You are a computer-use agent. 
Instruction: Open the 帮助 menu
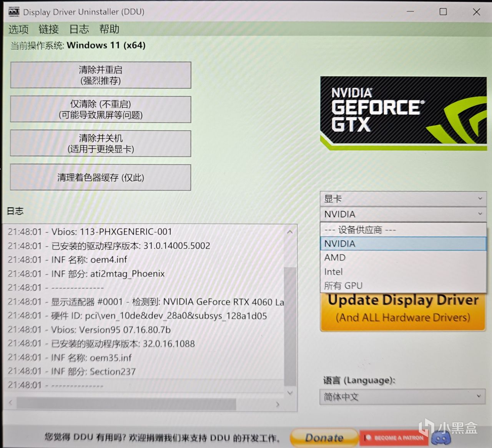tap(109, 29)
